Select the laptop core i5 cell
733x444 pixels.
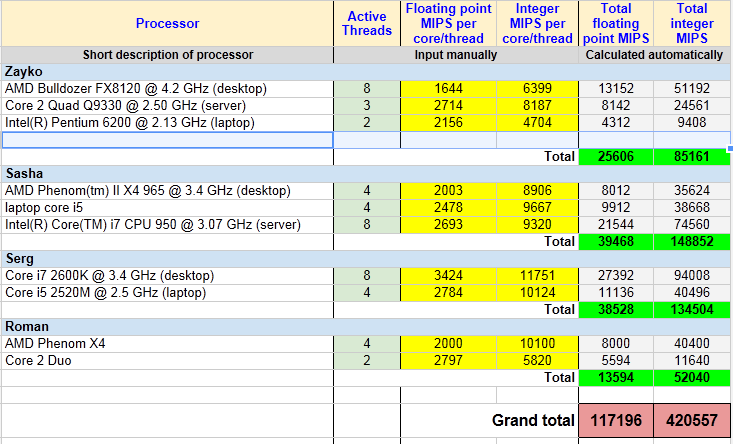pyautogui.click(x=167, y=208)
